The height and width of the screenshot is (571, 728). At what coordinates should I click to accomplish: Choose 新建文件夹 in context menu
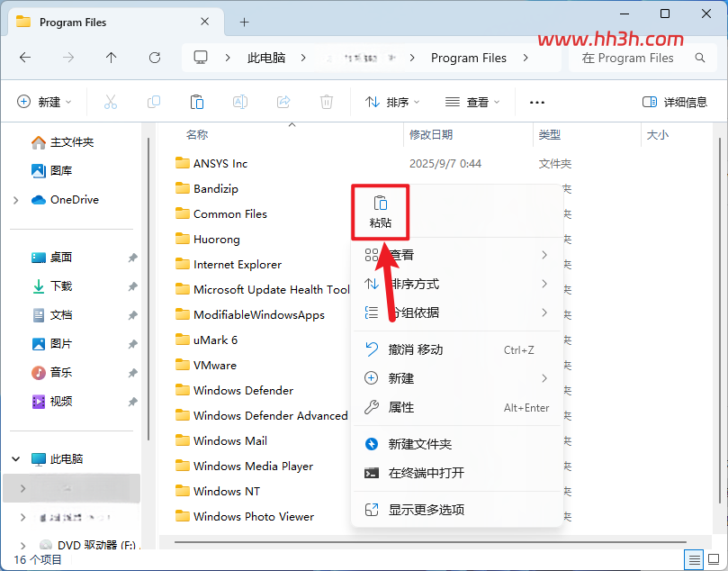pyautogui.click(x=457, y=445)
